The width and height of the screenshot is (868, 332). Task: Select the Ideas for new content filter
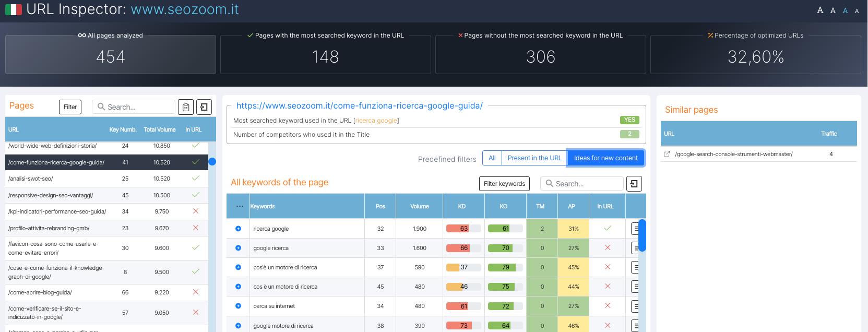point(606,158)
